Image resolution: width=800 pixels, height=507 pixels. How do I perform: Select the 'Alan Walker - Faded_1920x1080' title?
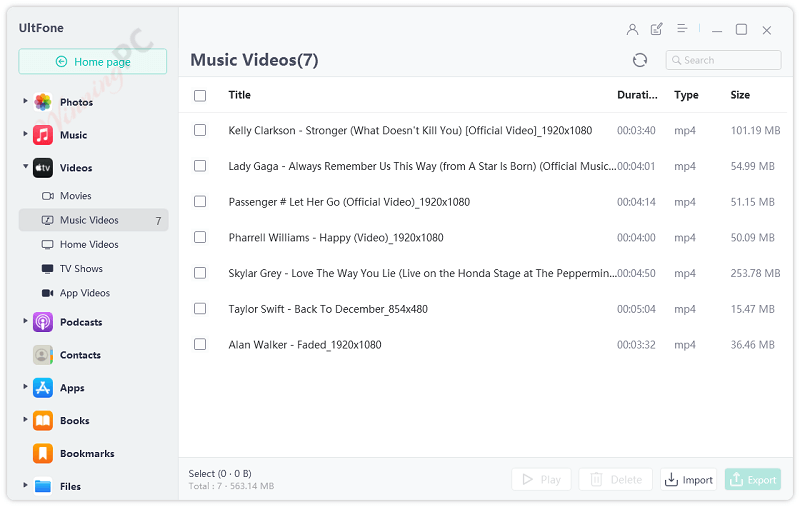coord(305,345)
